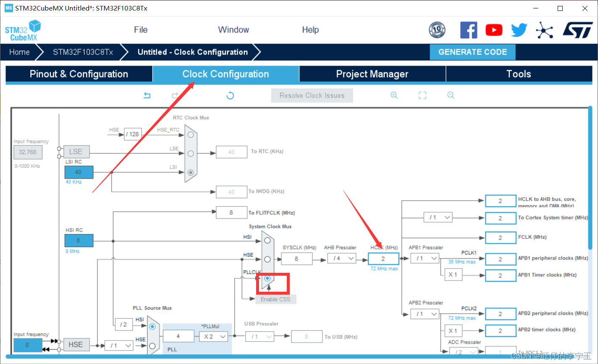Click the STM32CubeMX logo icon

pyautogui.click(x=23, y=30)
